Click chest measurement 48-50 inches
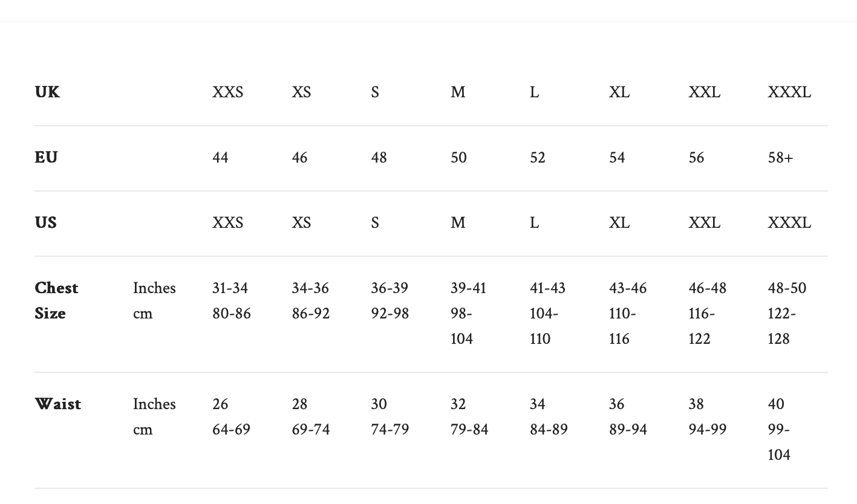The width and height of the screenshot is (857, 504). tap(787, 288)
